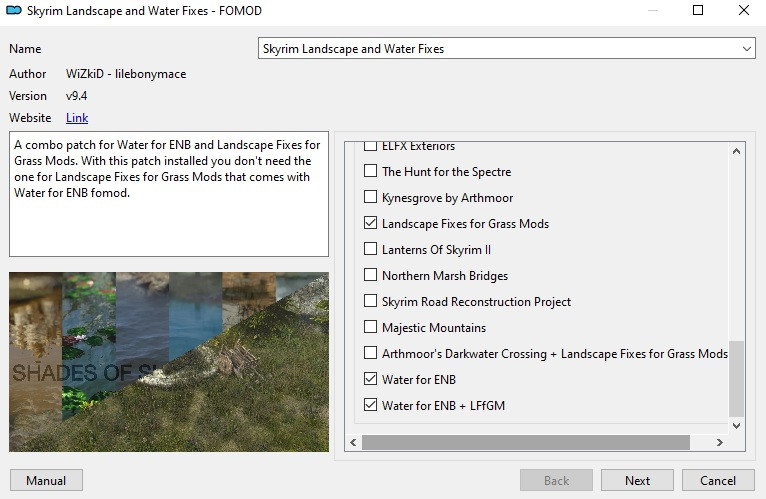Click the version text v9.4
This screenshot has height=499, width=766.
point(77,96)
